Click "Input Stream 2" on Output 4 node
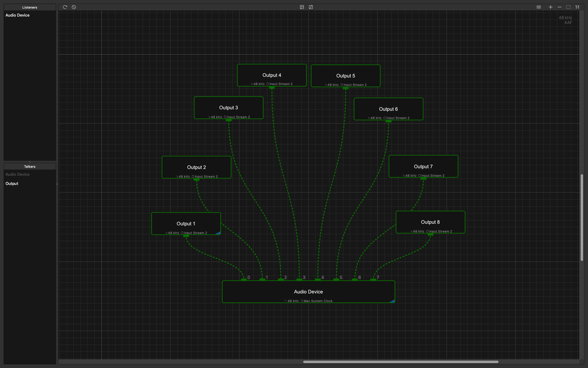 281,84
